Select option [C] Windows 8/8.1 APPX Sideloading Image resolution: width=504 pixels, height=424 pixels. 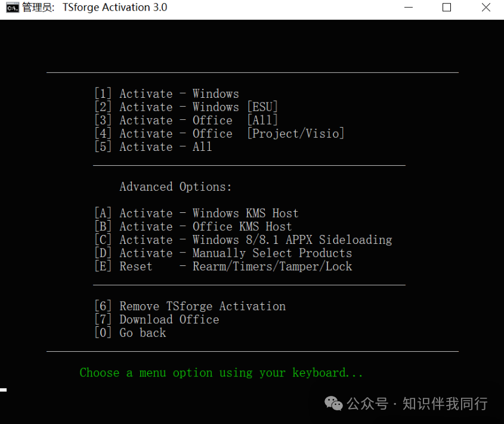(243, 240)
